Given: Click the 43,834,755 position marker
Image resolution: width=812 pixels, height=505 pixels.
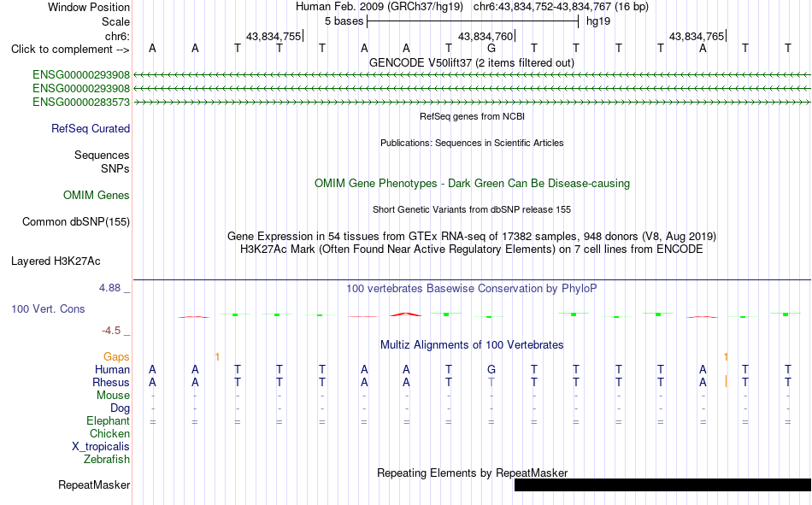Looking at the screenshot, I should (274, 36).
